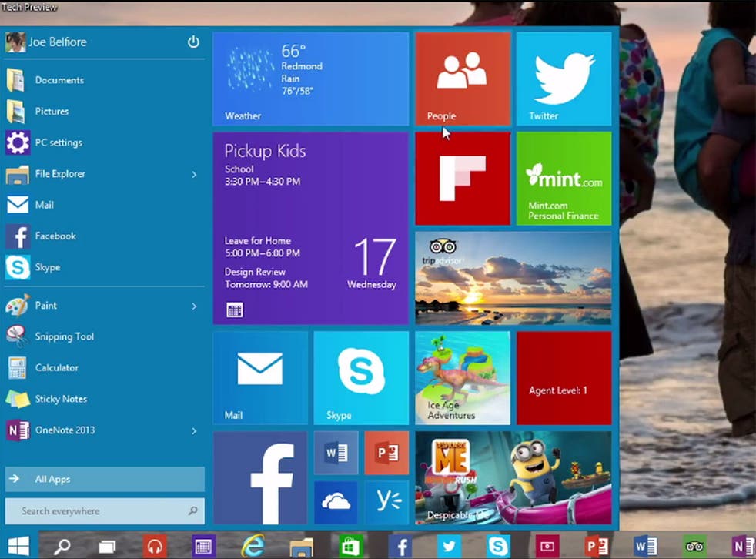The width and height of the screenshot is (756, 559).
Task: Launch the small PowerPoint tile
Action: tap(386, 453)
